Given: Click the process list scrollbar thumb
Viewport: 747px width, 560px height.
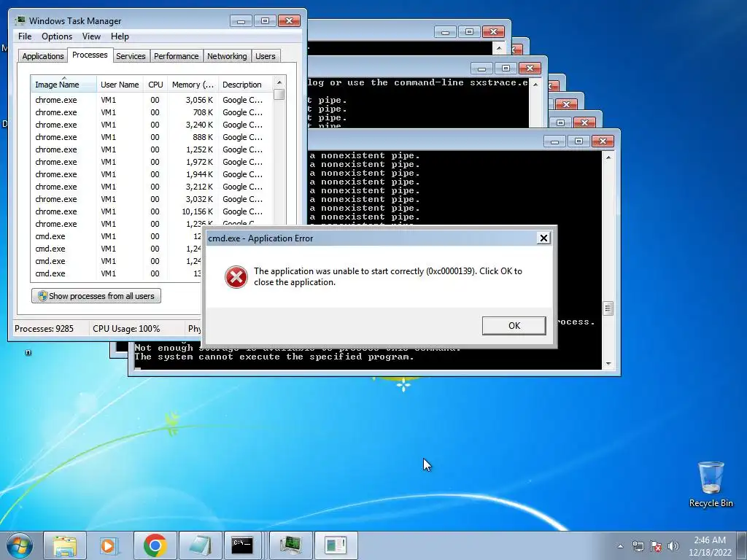Looking at the screenshot, I should pos(279,94).
